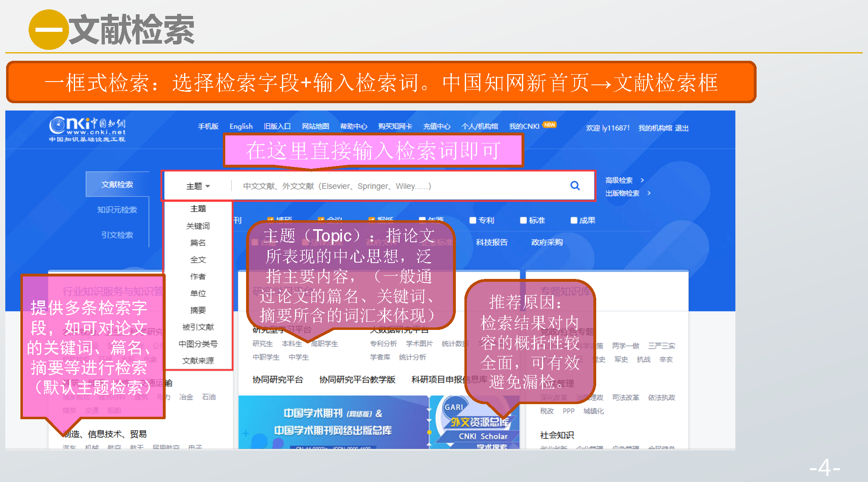868x482 pixels.
Task: Open 网站地图 link
Action: (315, 126)
